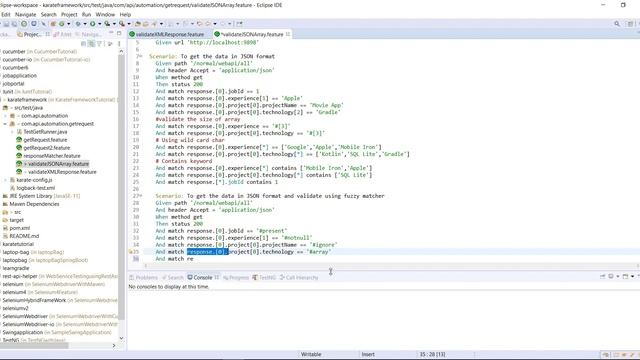Expand the com.api.automation package
This screenshot has width=640, height=360.
tap(5, 116)
